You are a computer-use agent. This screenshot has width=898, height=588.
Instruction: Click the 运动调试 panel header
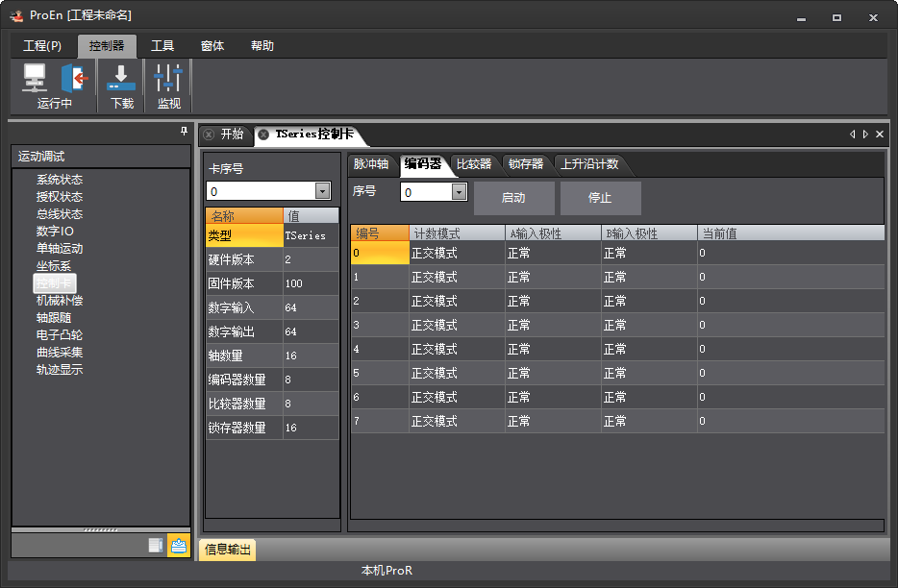coord(101,157)
